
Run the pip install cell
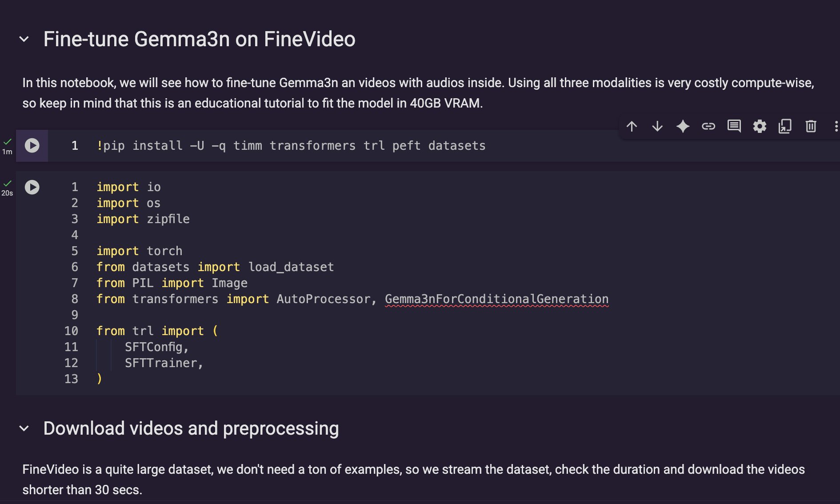click(x=32, y=146)
